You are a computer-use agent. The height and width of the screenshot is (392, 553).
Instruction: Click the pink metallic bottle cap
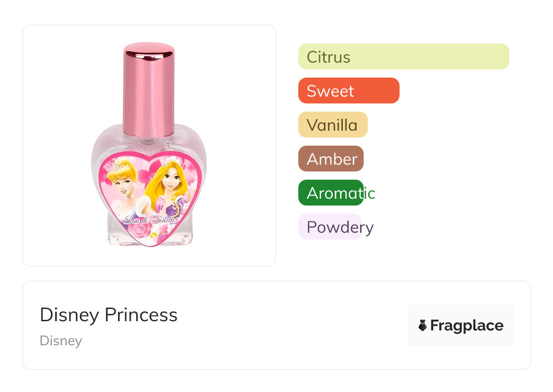coord(148,88)
